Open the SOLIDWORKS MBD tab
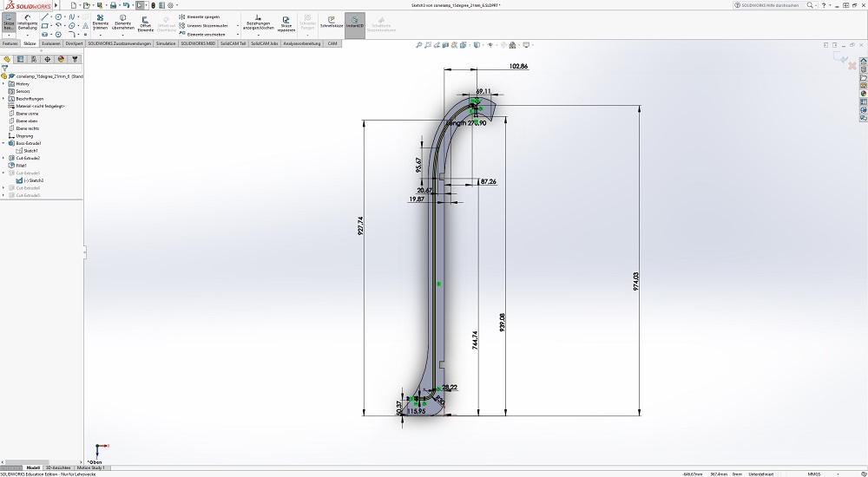The height and width of the screenshot is (477, 868). 198,43
